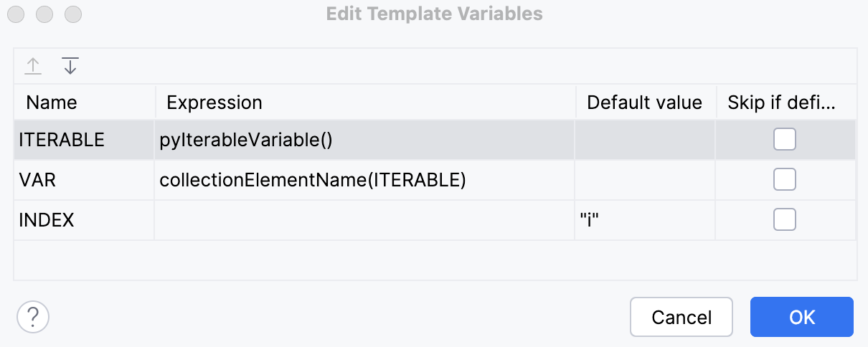Edit the INDEX default value "i"
The height and width of the screenshot is (347, 868).
click(x=590, y=220)
